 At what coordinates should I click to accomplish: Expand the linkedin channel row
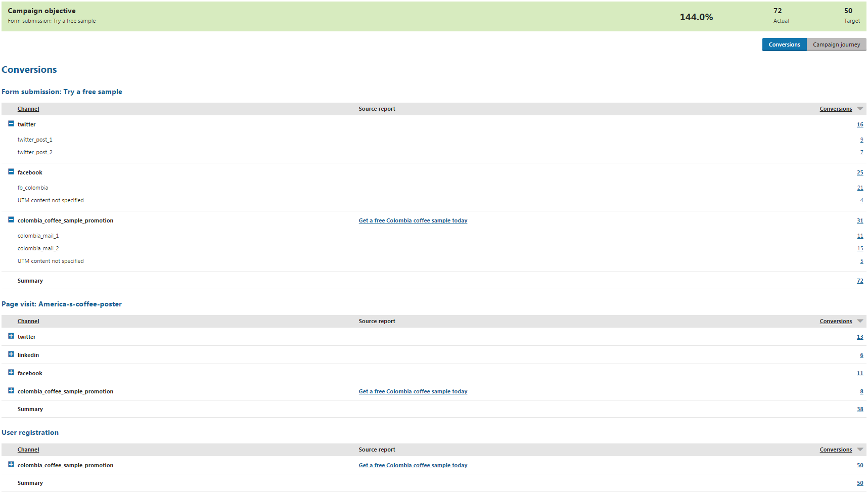(x=11, y=354)
